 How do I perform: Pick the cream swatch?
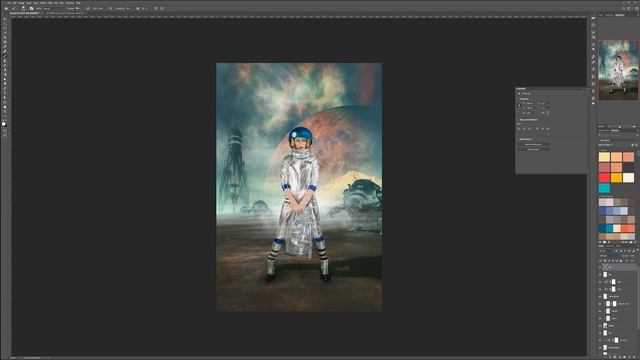[x=629, y=178]
